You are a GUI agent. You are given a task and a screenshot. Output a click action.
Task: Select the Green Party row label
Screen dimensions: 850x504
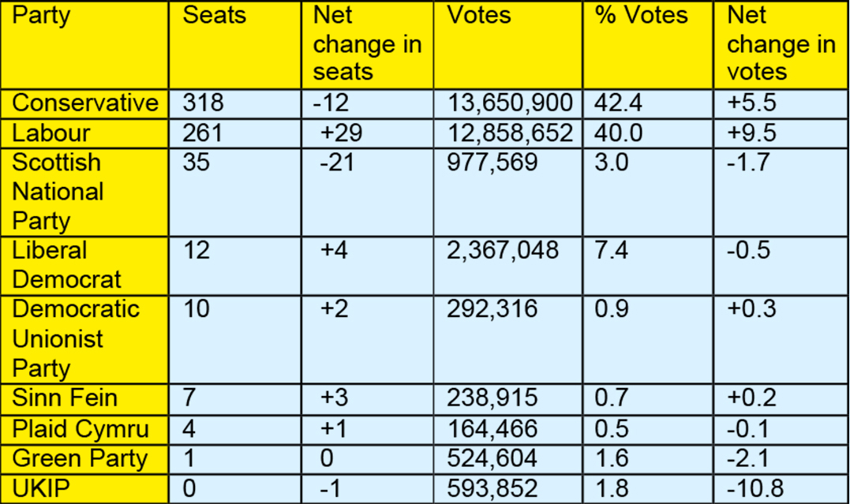(84, 460)
